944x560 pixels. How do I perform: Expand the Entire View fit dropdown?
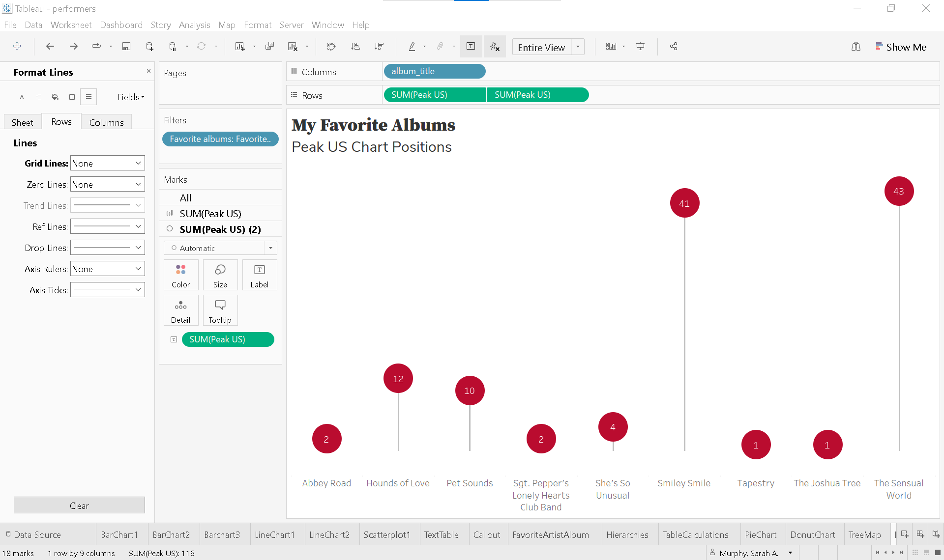(577, 47)
